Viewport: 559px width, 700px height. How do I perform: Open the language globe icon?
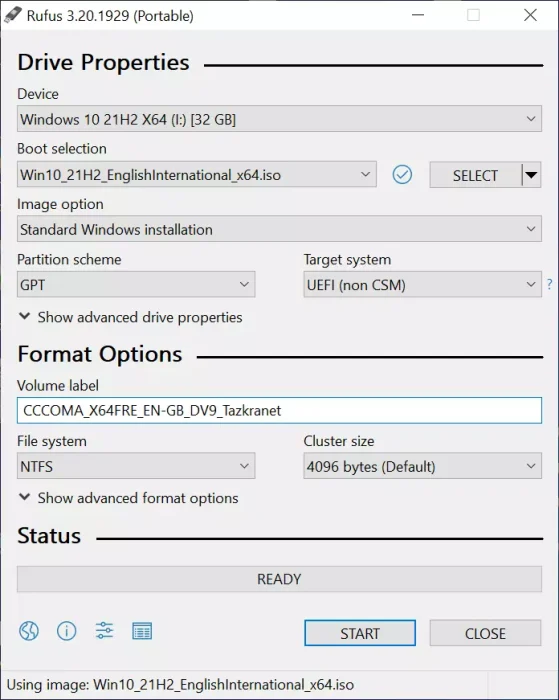point(29,631)
